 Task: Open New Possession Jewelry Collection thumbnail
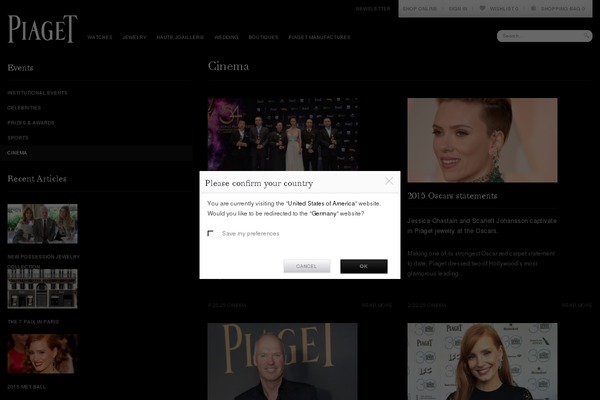click(x=42, y=224)
